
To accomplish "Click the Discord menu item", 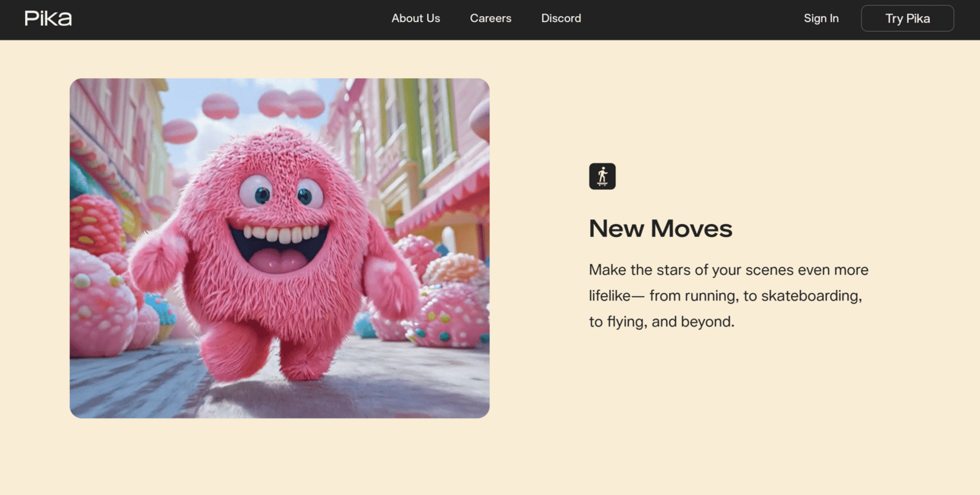I will pos(561,17).
